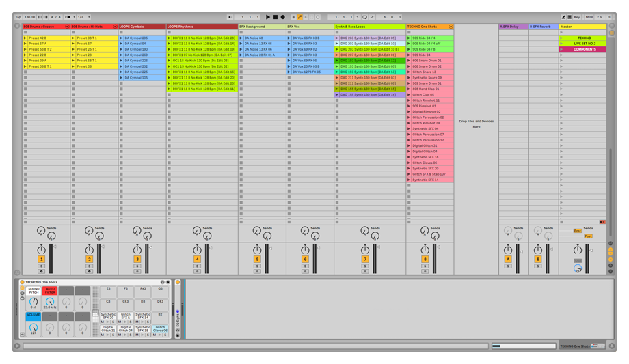This screenshot has height=364, width=629.
Task: Toggle TECHNO One Shots device activator
Action: tap(23, 282)
